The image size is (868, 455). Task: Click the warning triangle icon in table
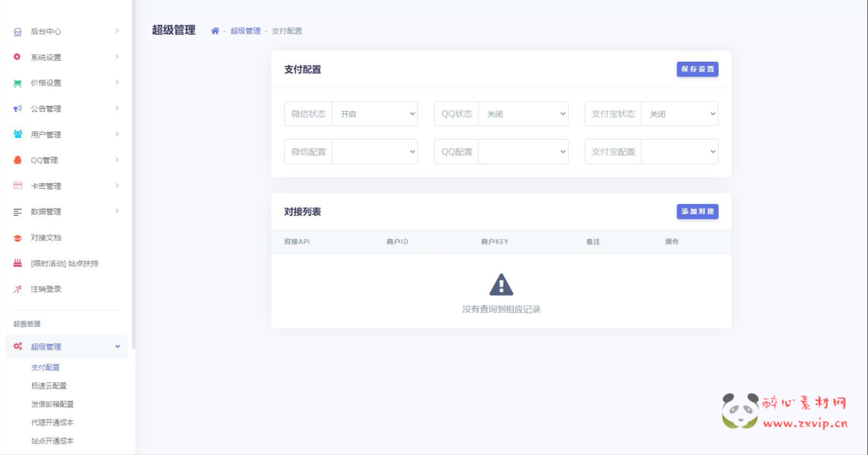[501, 285]
